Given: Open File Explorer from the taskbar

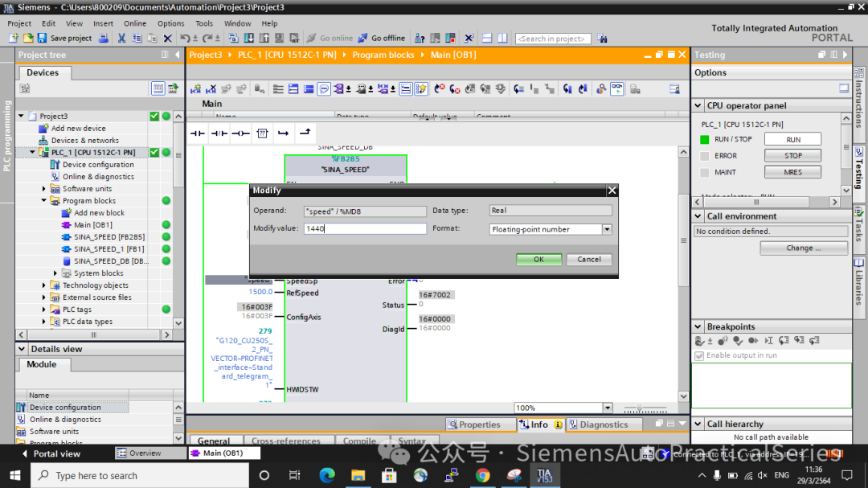Looking at the screenshot, I should coord(358,475).
